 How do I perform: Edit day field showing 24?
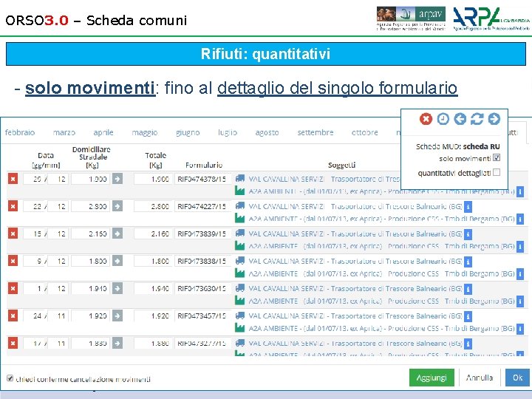pyautogui.click(x=34, y=316)
